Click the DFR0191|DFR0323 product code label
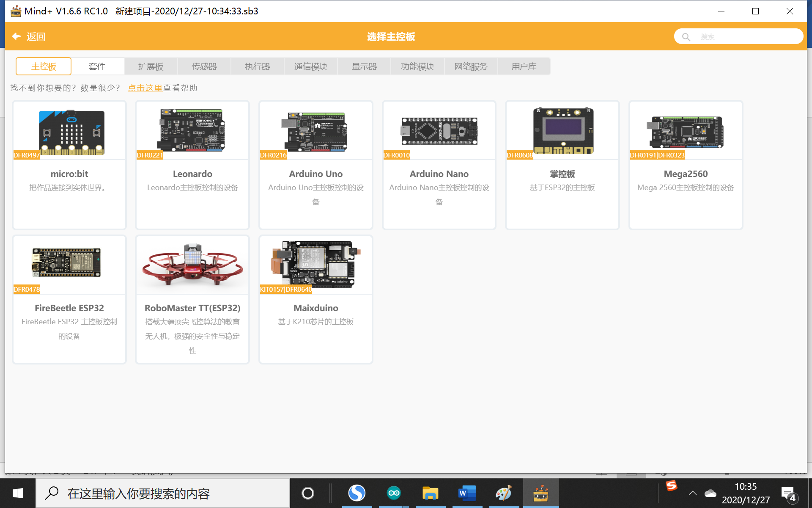Image resolution: width=812 pixels, height=508 pixels. coord(657,155)
